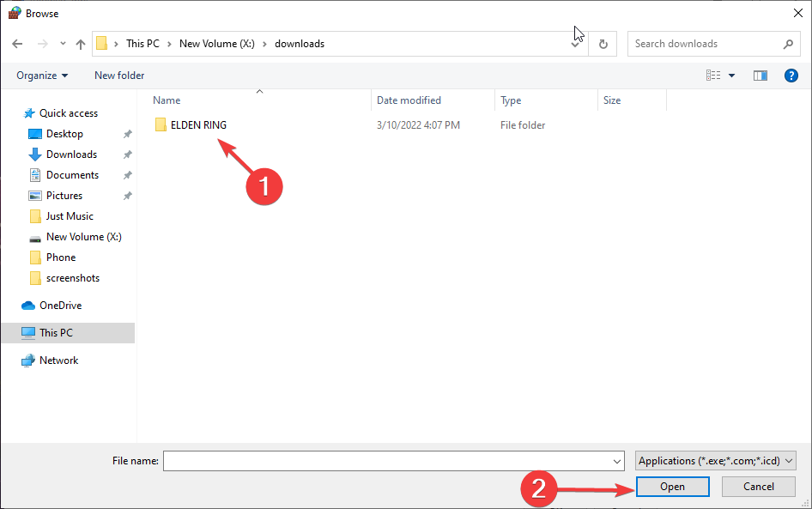Open the Phone folder in sidebar
Screen dimensions: 812x509
coord(61,258)
